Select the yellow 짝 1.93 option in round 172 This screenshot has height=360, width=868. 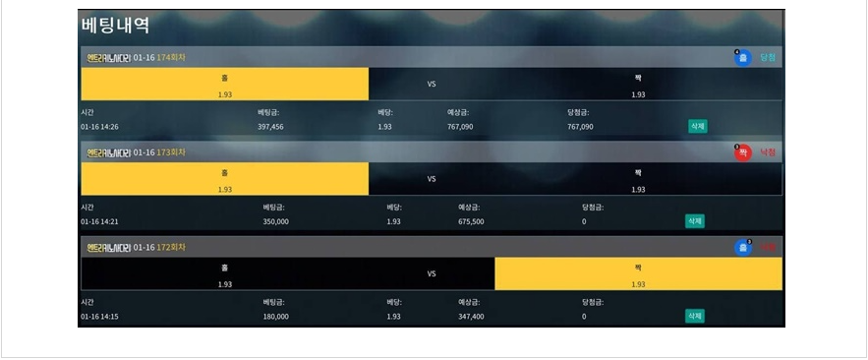(x=638, y=273)
